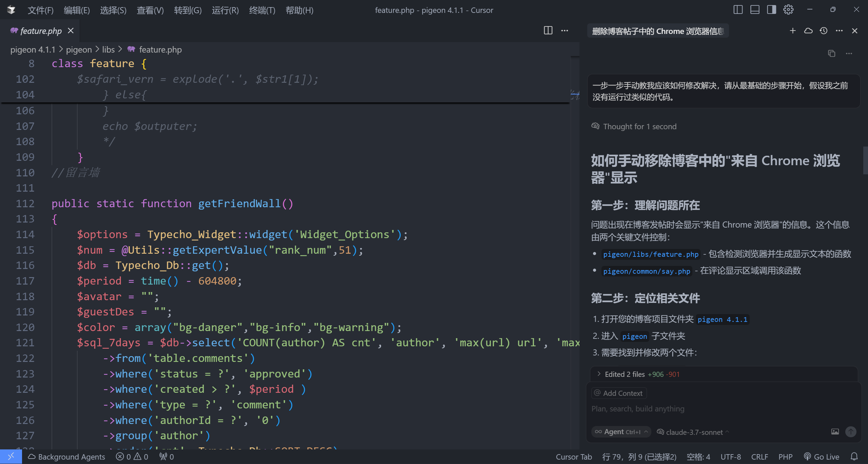Image resolution: width=868 pixels, height=464 pixels.
Task: Click the Add Context button
Action: 619,393
